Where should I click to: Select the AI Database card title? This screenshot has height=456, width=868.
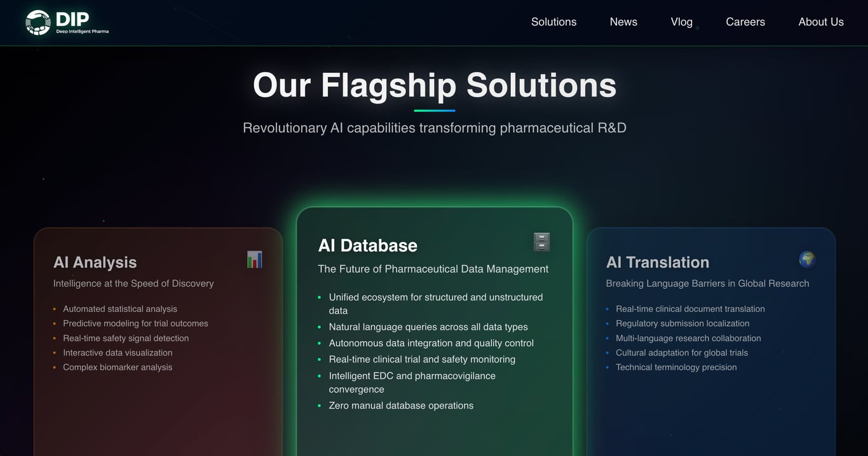368,245
